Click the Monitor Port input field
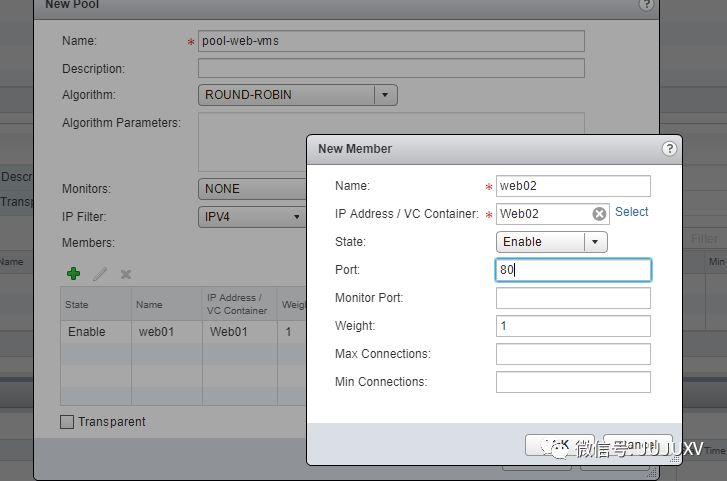 (573, 298)
